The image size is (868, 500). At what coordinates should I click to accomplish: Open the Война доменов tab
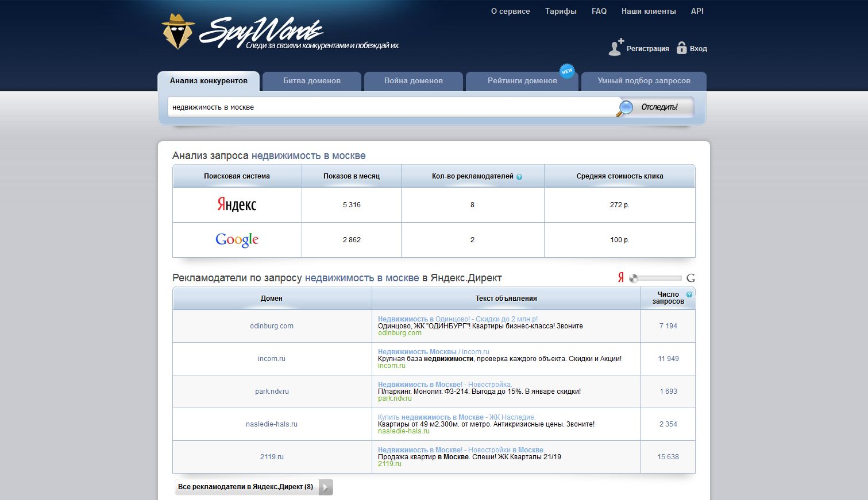(413, 81)
